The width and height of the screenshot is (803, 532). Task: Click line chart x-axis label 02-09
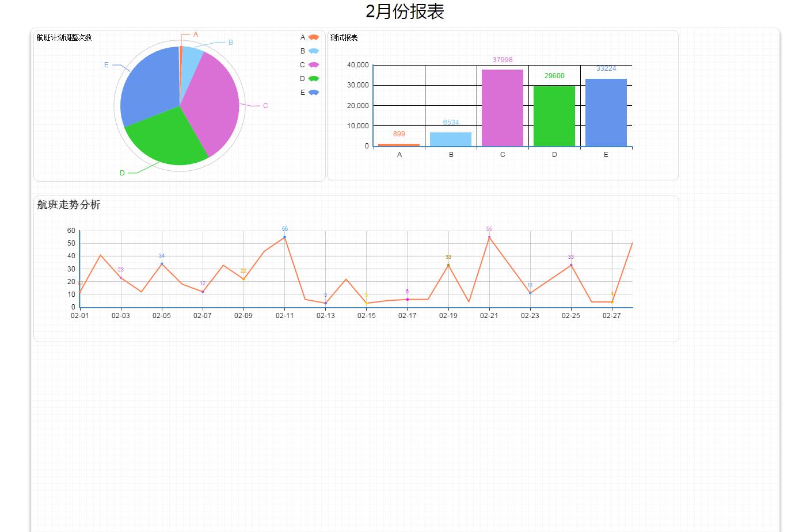(x=243, y=316)
